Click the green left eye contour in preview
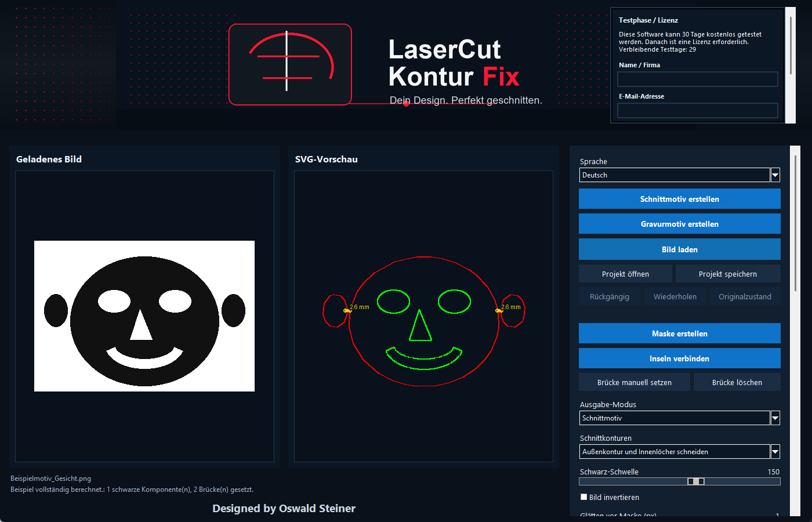 pos(393,302)
